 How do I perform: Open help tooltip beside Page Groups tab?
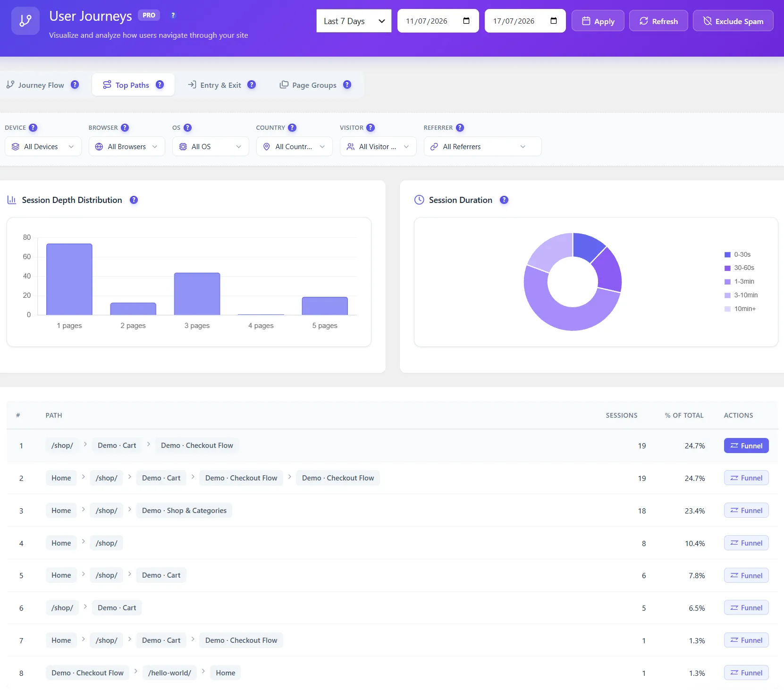click(x=347, y=84)
